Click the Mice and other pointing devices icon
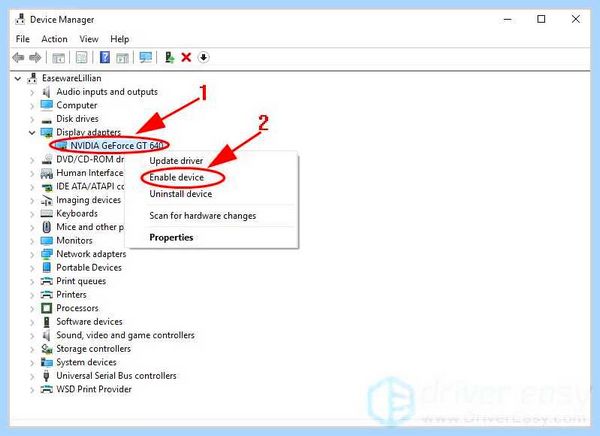 [x=46, y=227]
